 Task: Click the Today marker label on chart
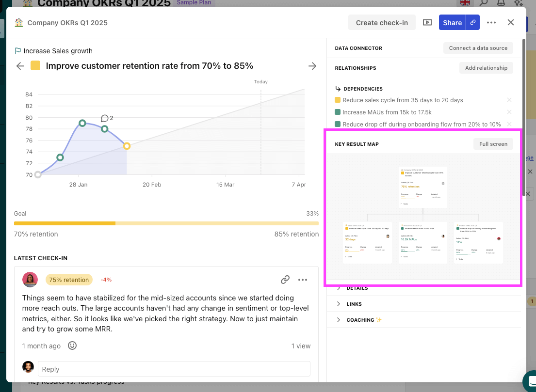tap(261, 81)
